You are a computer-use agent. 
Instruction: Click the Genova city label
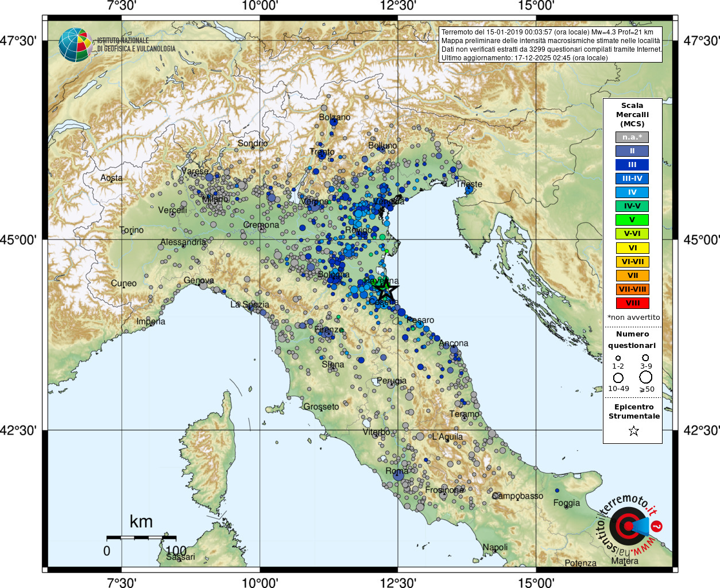click(199, 280)
